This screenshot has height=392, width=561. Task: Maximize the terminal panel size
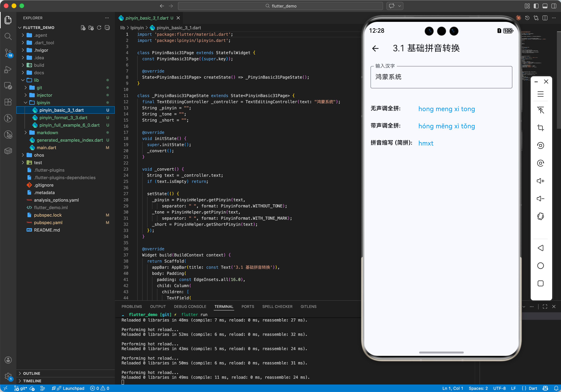click(545, 307)
